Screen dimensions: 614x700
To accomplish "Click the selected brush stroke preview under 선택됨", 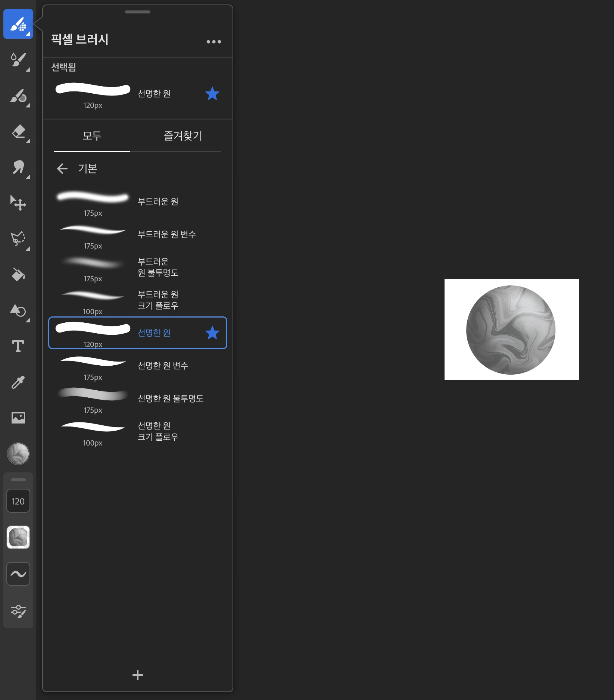I will (93, 90).
